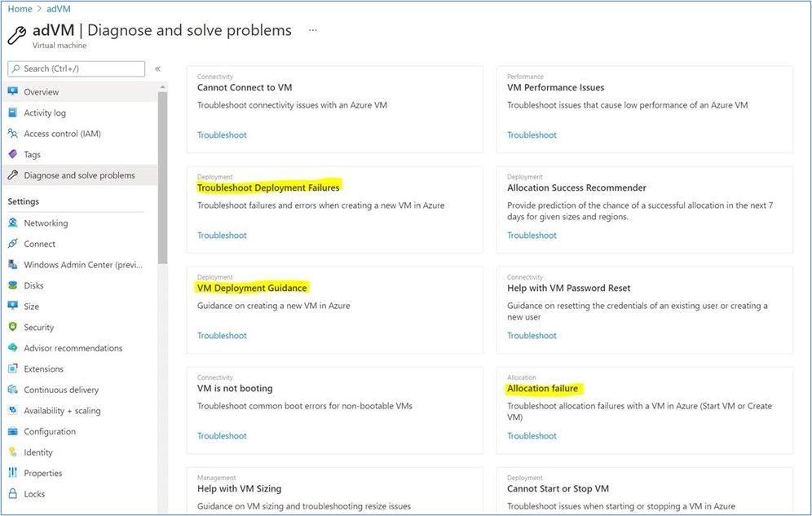Click Troubleshoot under VM Deployment Guidance

tap(222, 335)
